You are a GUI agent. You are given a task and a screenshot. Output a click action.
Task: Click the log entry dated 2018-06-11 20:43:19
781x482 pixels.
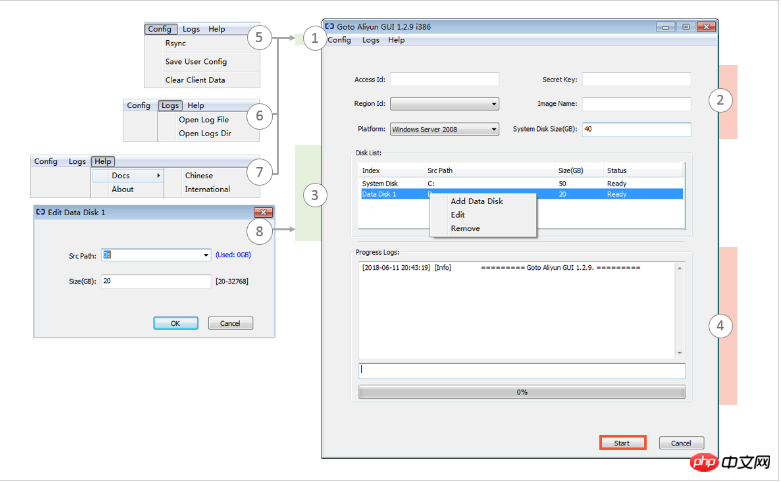[501, 267]
